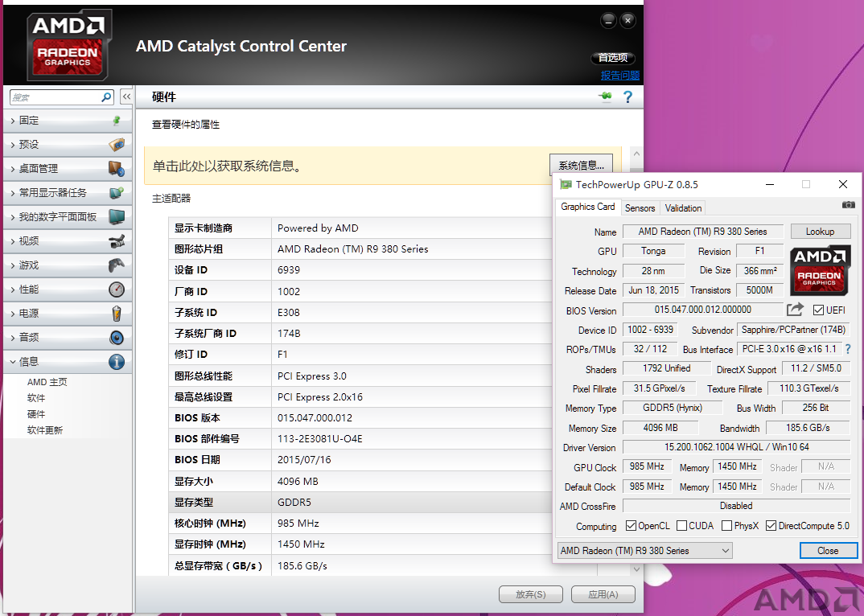Click the Close button in GPU-Z
The image size is (864, 616).
point(828,550)
